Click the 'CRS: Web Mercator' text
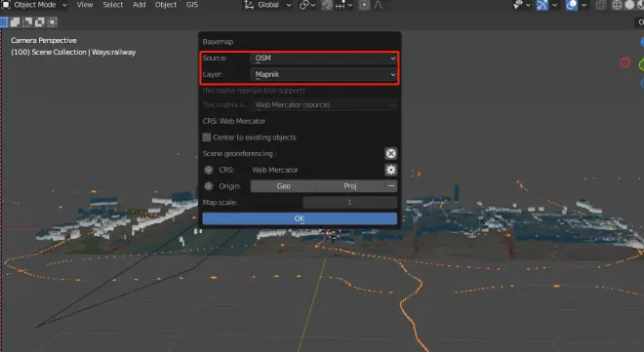The image size is (644, 352). [234, 121]
